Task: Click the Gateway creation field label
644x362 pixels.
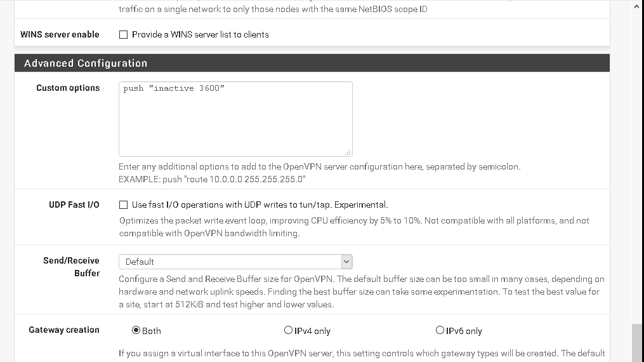Action: tap(64, 330)
